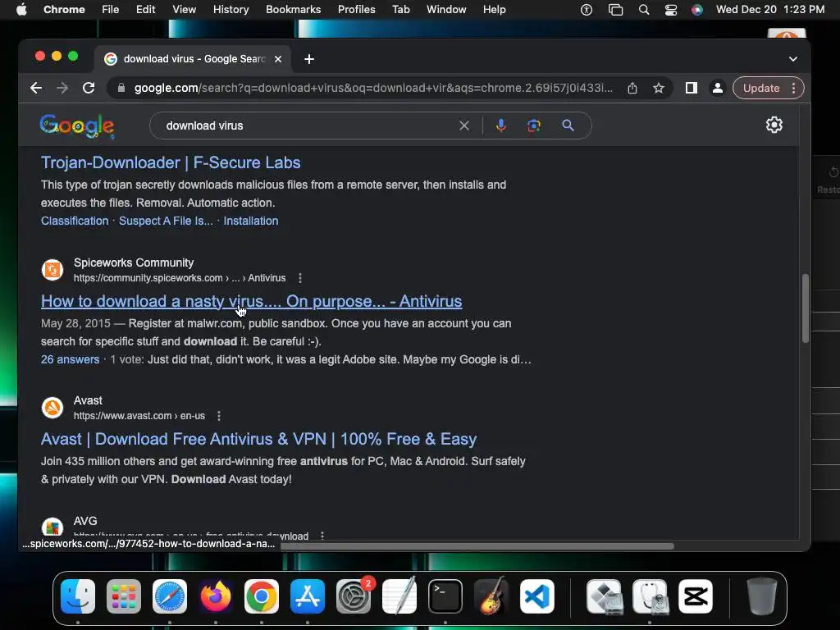The image size is (840, 630).
Task: Open Avast Download Free Antivirus result
Action: tap(258, 440)
